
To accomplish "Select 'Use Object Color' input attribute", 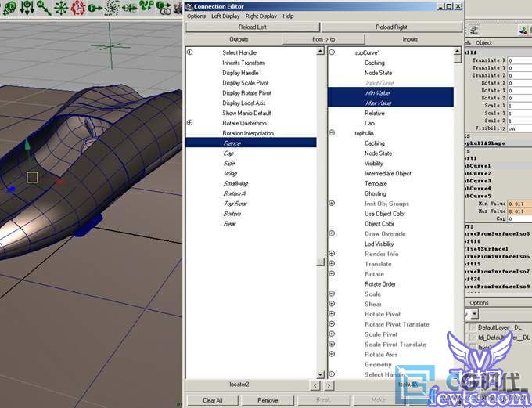I will pyautogui.click(x=385, y=214).
